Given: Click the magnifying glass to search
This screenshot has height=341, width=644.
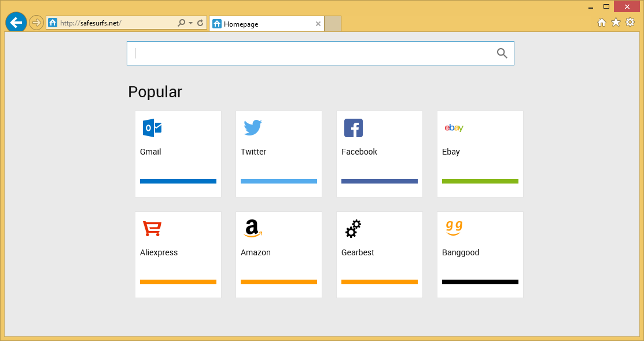Looking at the screenshot, I should click(501, 53).
